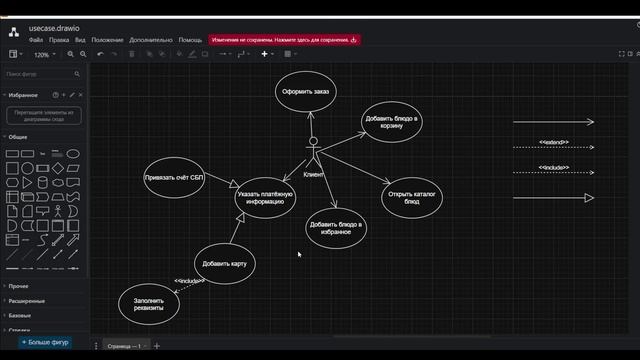640x360 pixels.
Task: Click into the shapes search field
Action: tap(43, 74)
